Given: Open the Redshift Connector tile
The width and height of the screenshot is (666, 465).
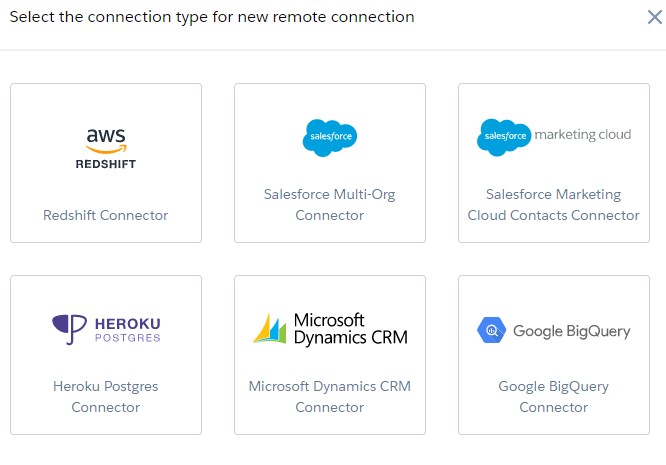Looking at the screenshot, I should click(x=106, y=163).
